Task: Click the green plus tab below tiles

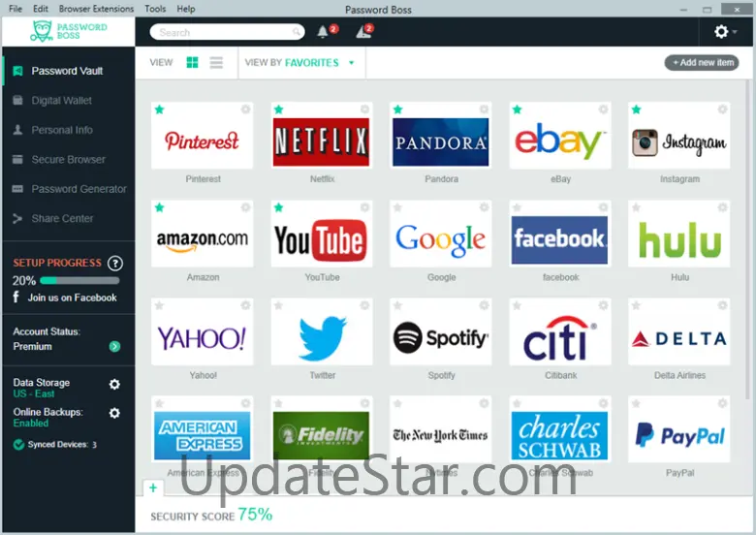Action: pyautogui.click(x=153, y=488)
